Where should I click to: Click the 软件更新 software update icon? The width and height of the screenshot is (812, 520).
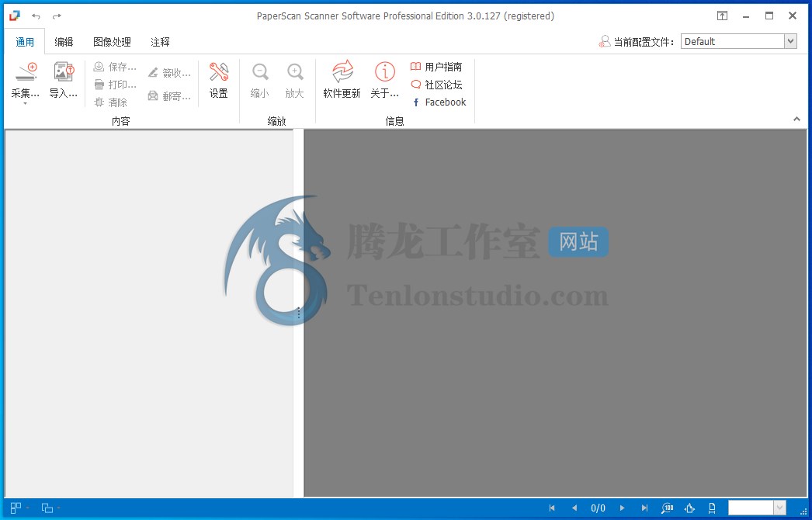coord(342,71)
